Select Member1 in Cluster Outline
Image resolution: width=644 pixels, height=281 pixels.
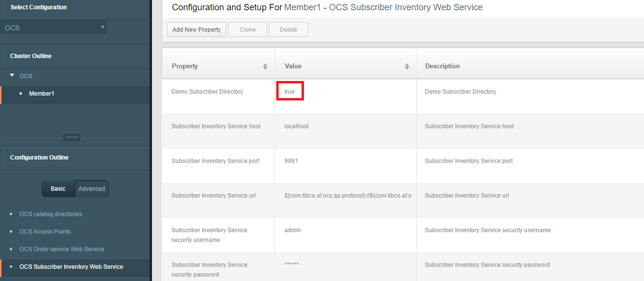point(41,94)
